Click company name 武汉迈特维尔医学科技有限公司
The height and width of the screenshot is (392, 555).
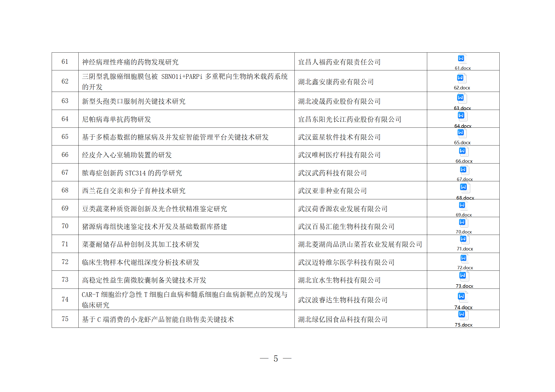[346, 262]
